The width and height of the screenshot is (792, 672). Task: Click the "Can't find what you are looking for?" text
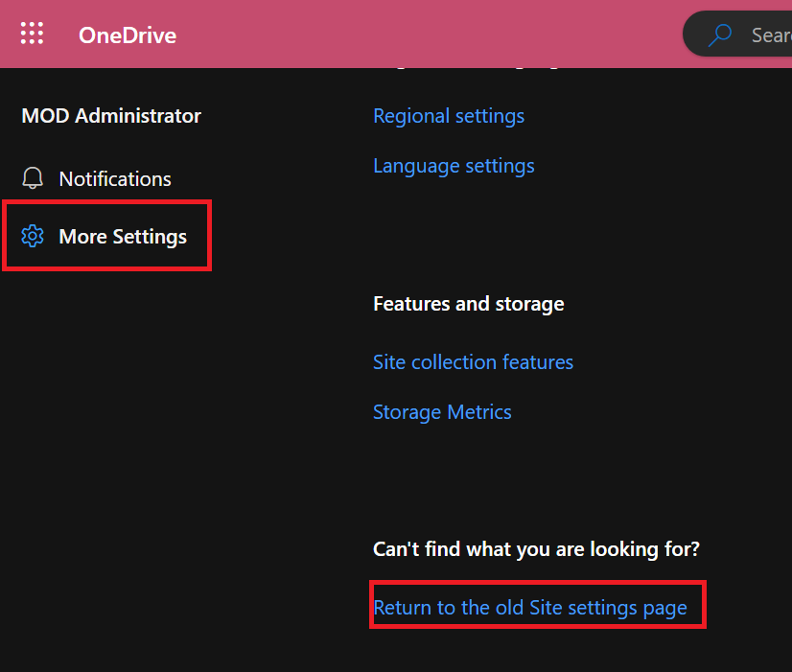click(536, 549)
